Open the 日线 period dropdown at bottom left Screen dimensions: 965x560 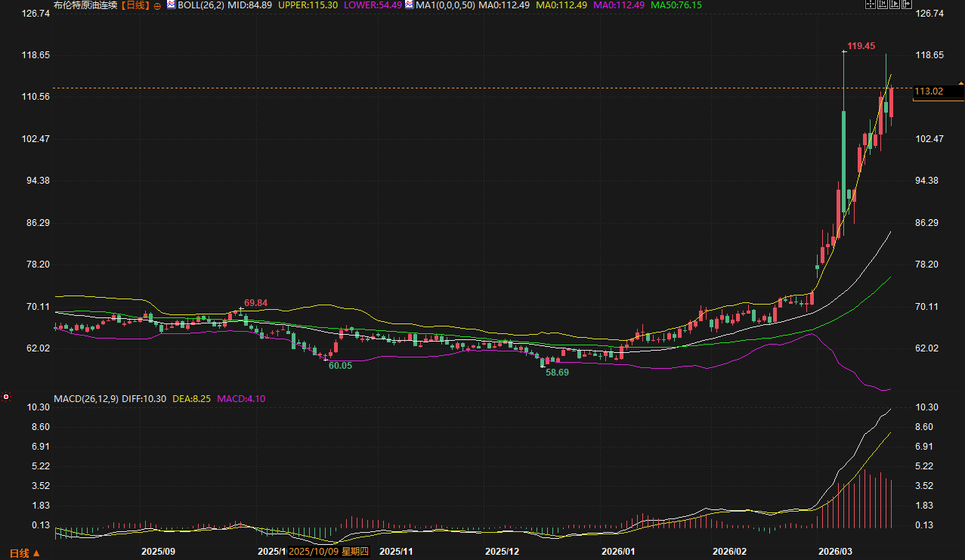[23, 553]
